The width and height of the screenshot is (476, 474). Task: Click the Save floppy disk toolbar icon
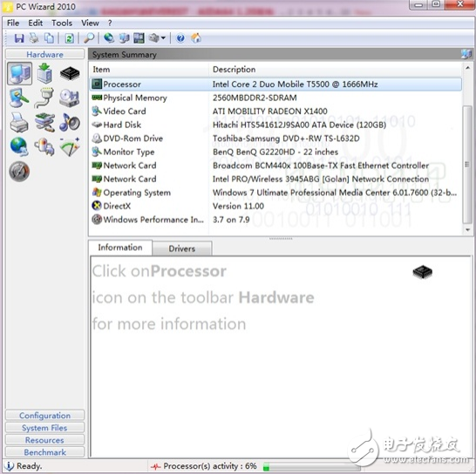pyautogui.click(x=19, y=38)
